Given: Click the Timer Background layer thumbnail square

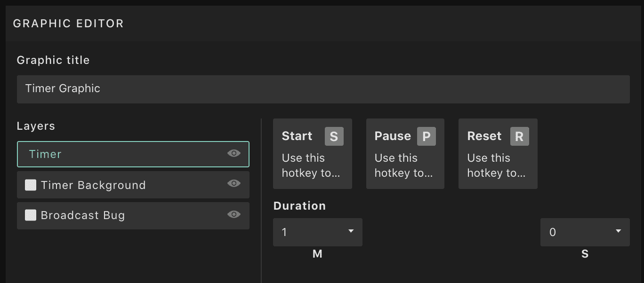Looking at the screenshot, I should coord(31,185).
